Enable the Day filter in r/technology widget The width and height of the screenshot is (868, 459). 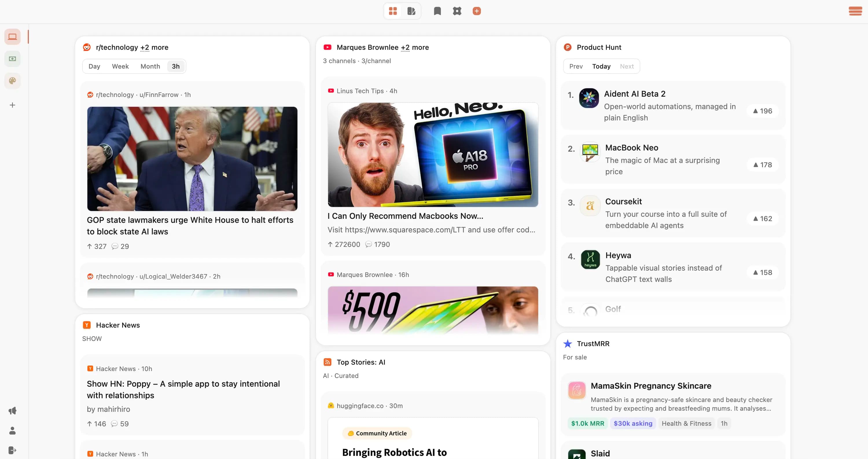pos(94,66)
